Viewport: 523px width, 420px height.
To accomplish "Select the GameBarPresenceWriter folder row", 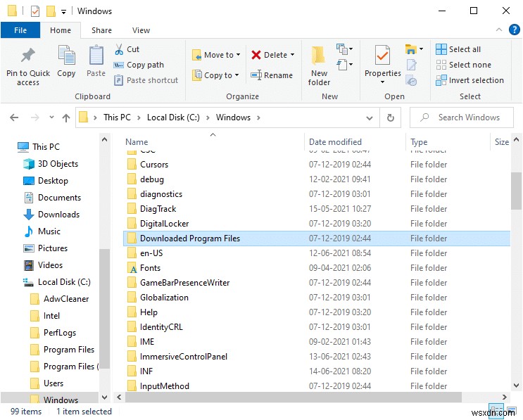I will [317, 283].
